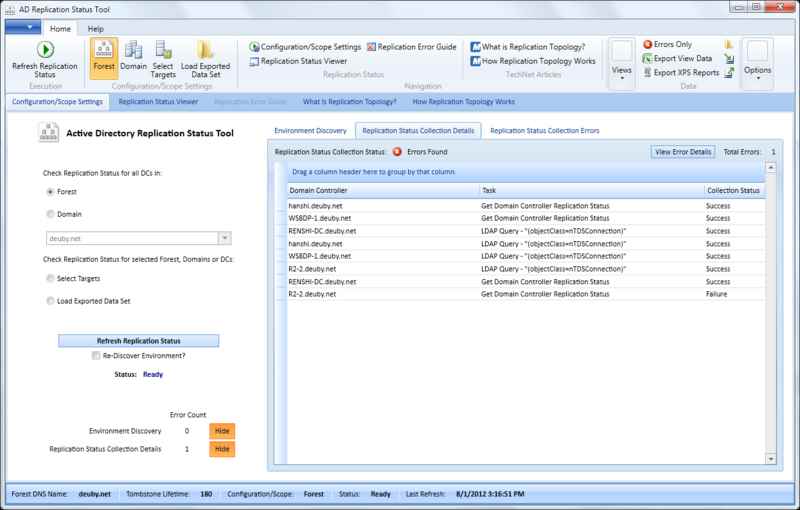Check the Re-Discover Environment checkbox
The image size is (800, 510).
pos(96,355)
